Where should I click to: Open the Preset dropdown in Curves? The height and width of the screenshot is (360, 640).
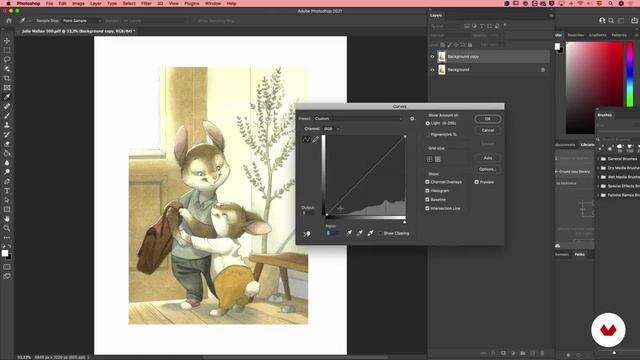(x=358, y=119)
